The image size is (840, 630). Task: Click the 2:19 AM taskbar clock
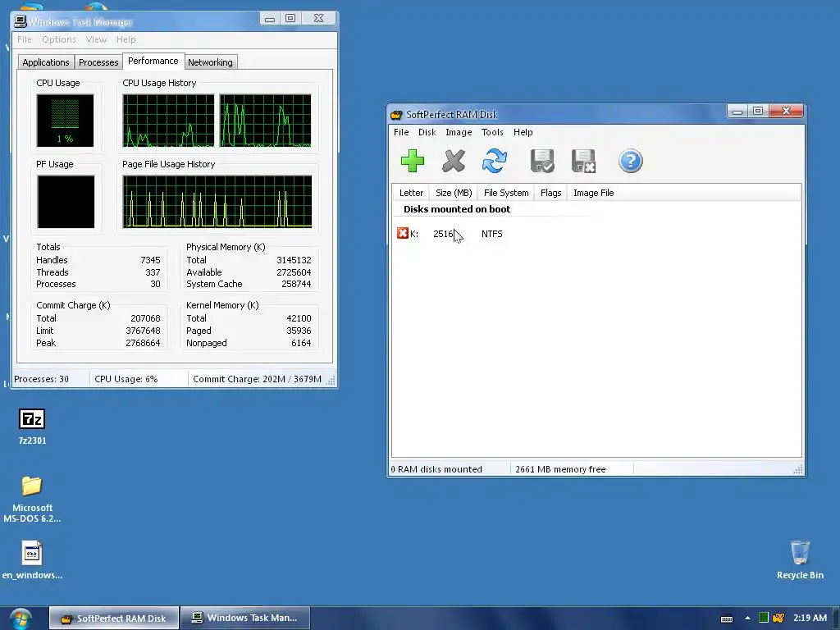point(810,618)
